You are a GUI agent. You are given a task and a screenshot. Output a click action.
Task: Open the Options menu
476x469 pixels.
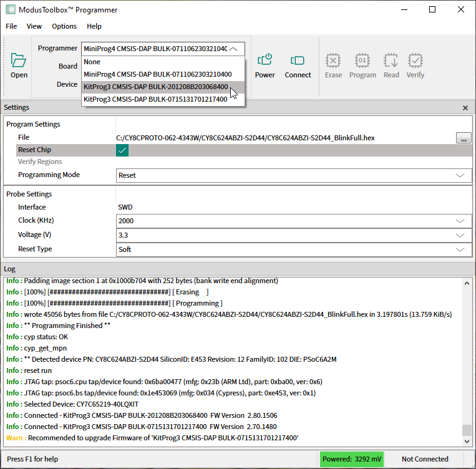(64, 26)
